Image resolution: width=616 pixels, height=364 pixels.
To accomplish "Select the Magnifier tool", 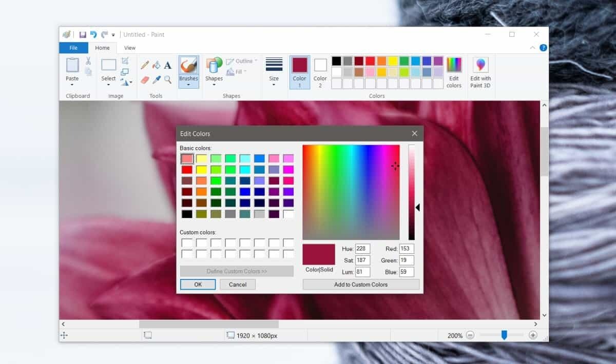I will click(x=168, y=80).
